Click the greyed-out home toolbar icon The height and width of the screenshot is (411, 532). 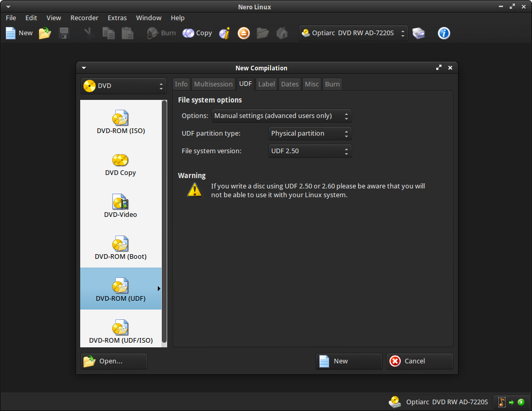pyautogui.click(x=282, y=33)
